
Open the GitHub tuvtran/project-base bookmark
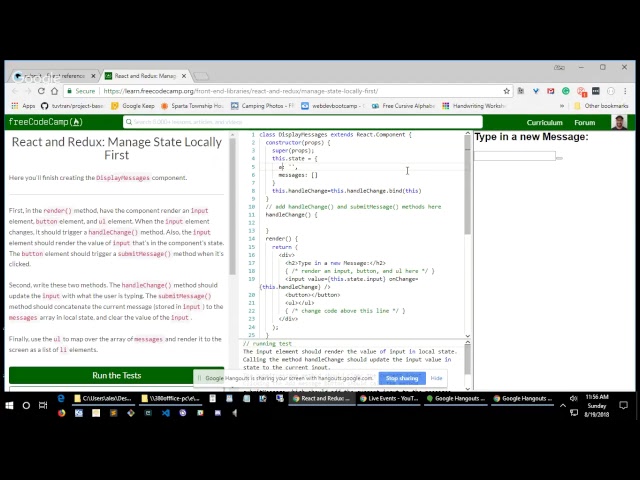[x=72, y=106]
